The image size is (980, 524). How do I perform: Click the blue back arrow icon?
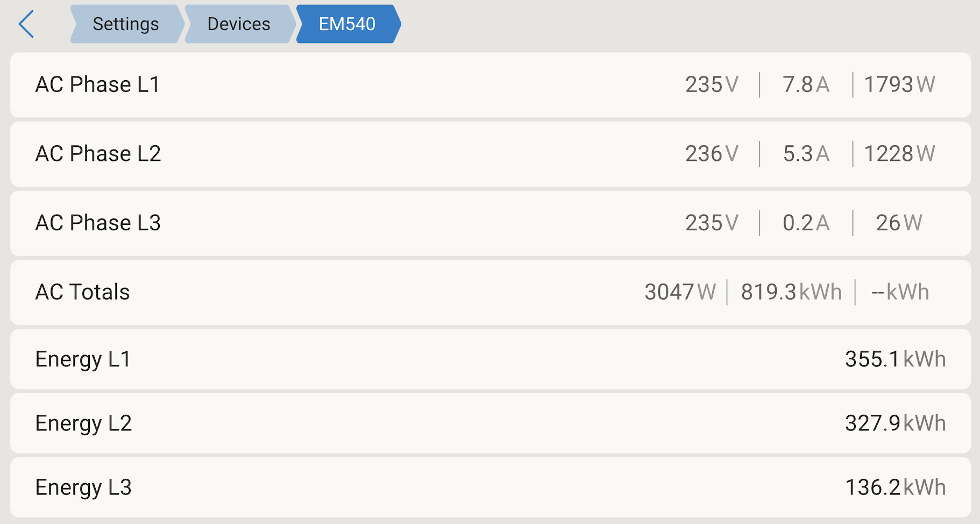[x=26, y=24]
